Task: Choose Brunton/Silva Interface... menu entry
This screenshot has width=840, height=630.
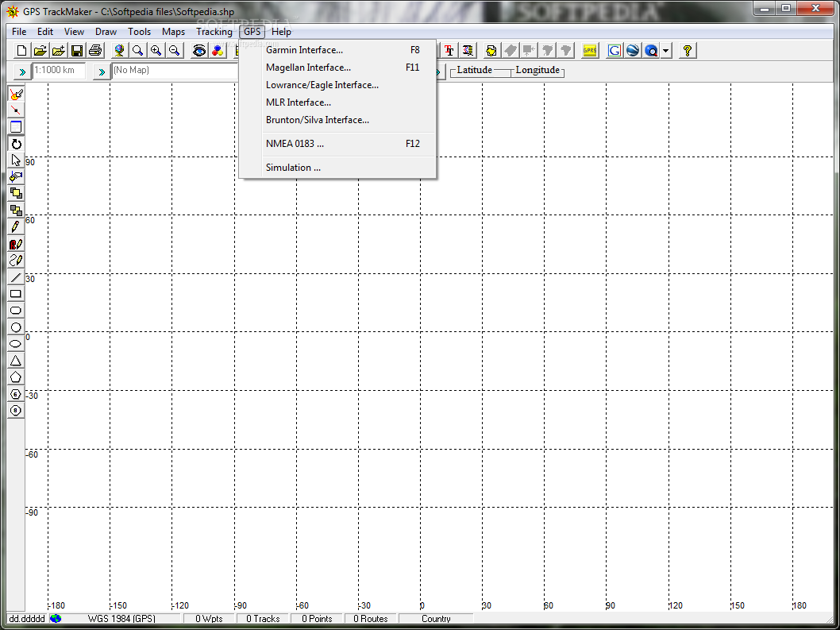Action: [x=338, y=120]
